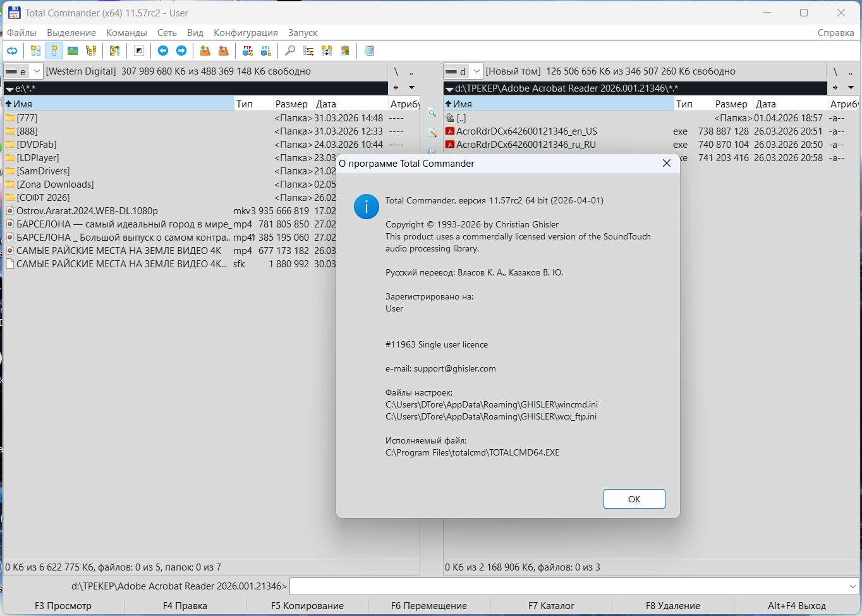Image resolution: width=862 pixels, height=616 pixels.
Task: Select AcroRdrDCx642600121346_ru_RU in right panel
Action: click(x=526, y=145)
